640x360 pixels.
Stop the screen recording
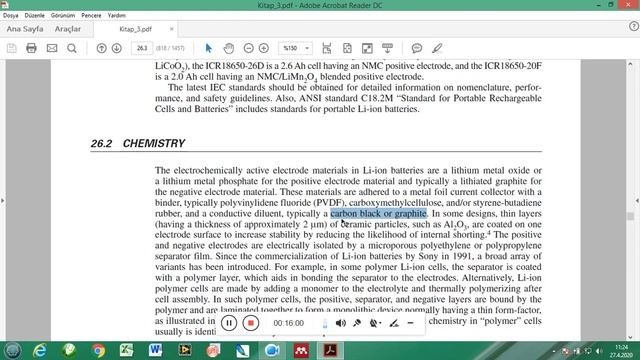pos(251,323)
